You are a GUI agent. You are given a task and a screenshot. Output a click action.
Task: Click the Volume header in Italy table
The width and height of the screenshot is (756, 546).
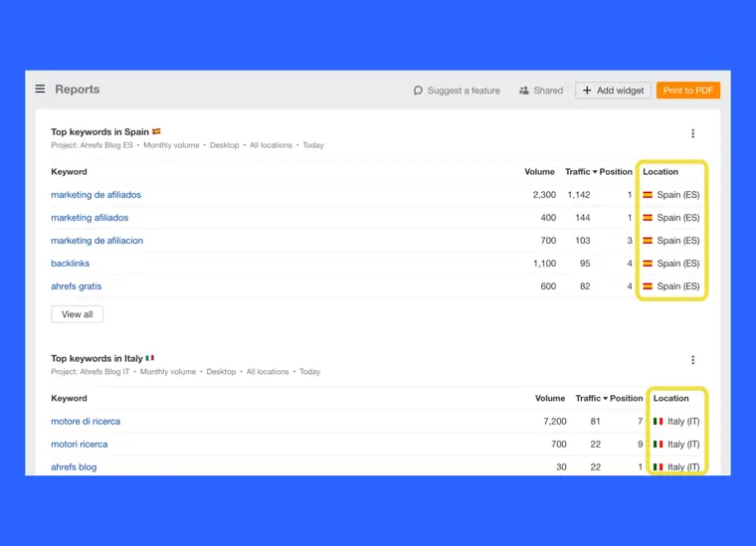point(550,398)
